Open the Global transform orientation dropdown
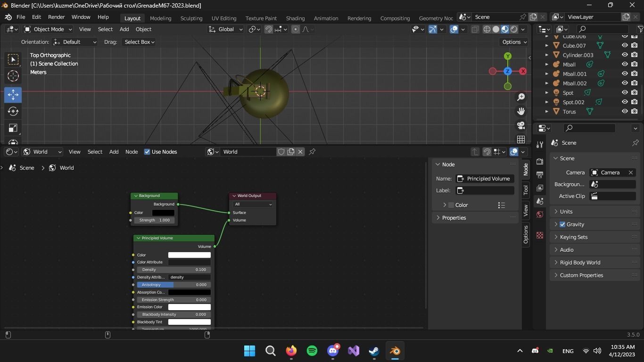Image resolution: width=644 pixels, height=362 pixels. tap(225, 29)
